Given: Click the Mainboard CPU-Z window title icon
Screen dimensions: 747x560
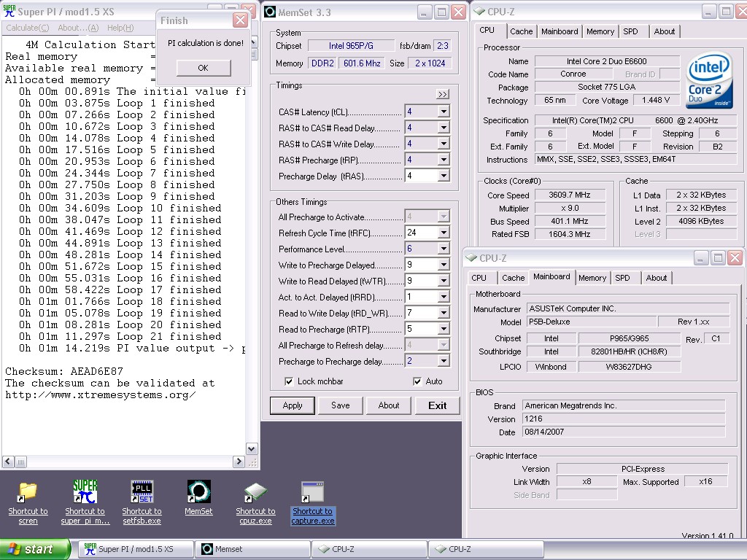Looking at the screenshot, I should click(471, 258).
